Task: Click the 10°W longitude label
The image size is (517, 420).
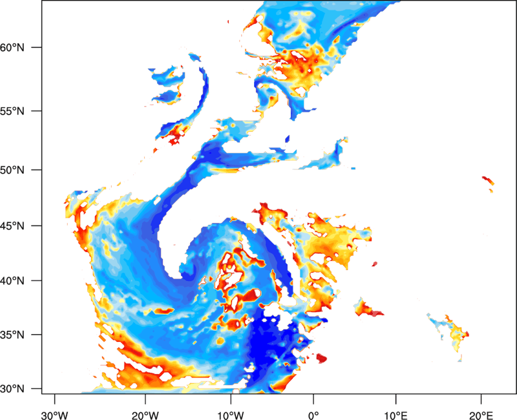Action: pyautogui.click(x=231, y=415)
